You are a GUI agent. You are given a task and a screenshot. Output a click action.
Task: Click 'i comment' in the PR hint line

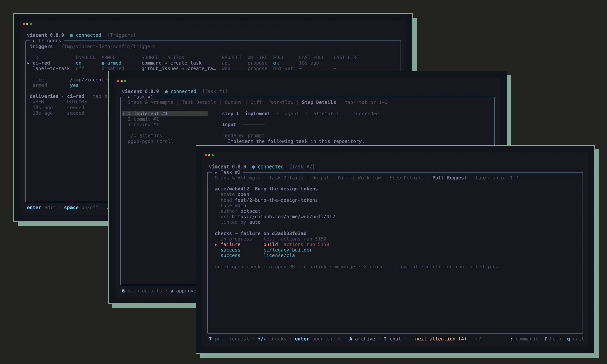click(405, 267)
